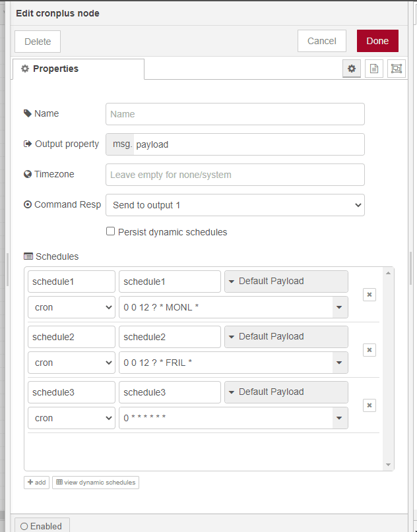The width and height of the screenshot is (417, 532).
Task: Click the Output property payload field
Action: click(x=249, y=144)
